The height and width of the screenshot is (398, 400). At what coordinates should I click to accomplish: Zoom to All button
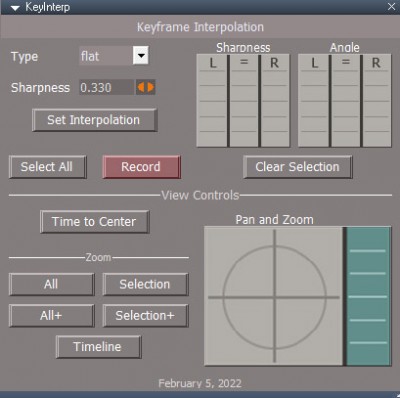point(52,284)
